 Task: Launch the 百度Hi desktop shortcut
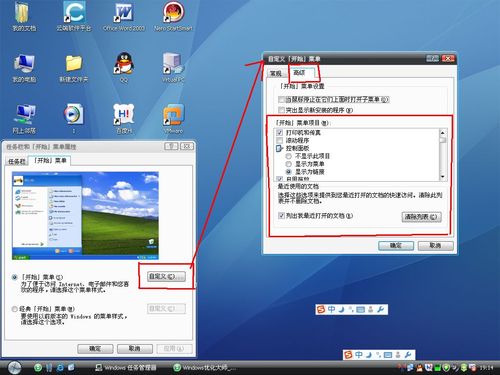pos(124,119)
